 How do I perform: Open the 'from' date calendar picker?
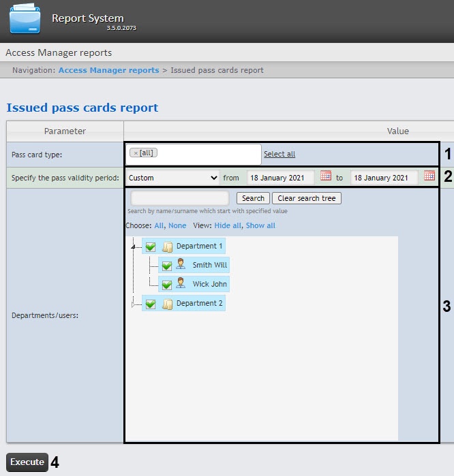click(326, 176)
